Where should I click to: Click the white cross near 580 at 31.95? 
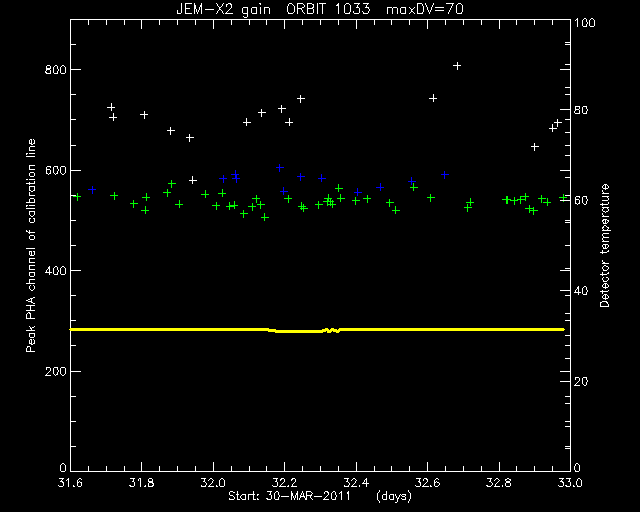click(x=193, y=180)
